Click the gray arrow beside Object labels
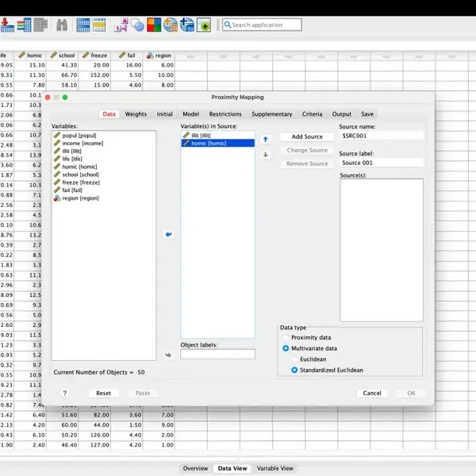This screenshot has height=476, width=476. [x=168, y=355]
